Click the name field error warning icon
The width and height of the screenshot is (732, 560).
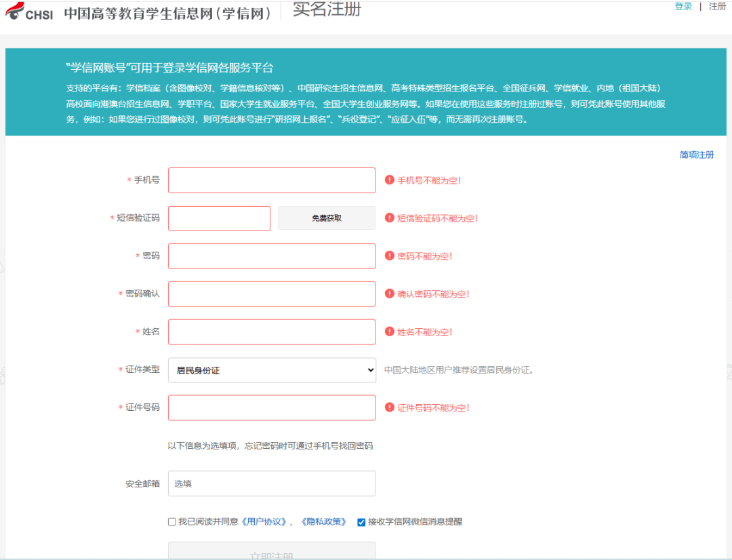coord(390,332)
